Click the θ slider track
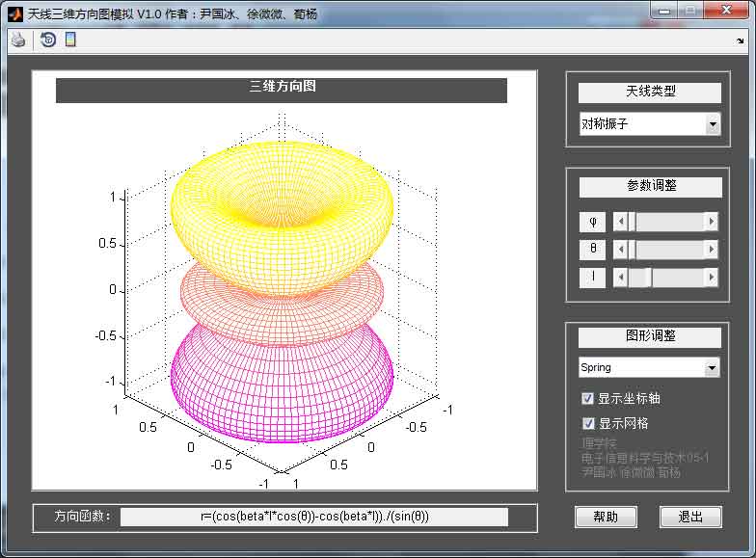This screenshot has width=756, height=558. coord(670,249)
